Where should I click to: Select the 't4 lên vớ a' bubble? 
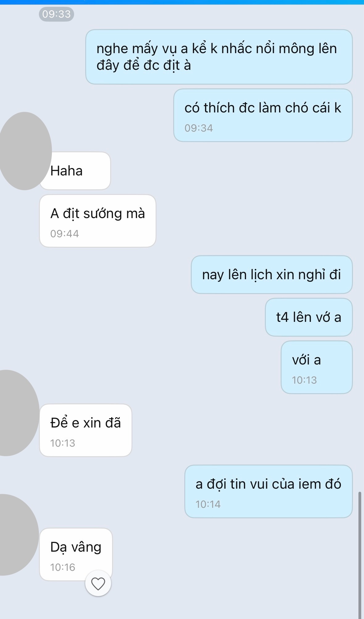(x=309, y=317)
